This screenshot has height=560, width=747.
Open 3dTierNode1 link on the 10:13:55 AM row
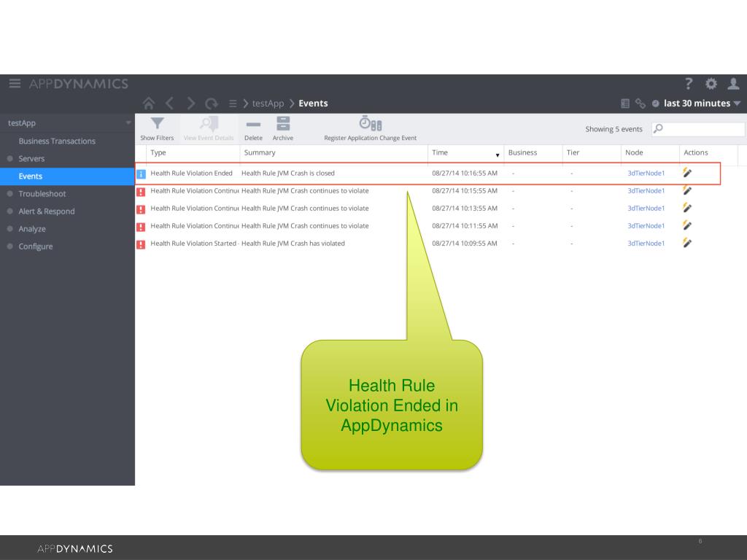(646, 209)
